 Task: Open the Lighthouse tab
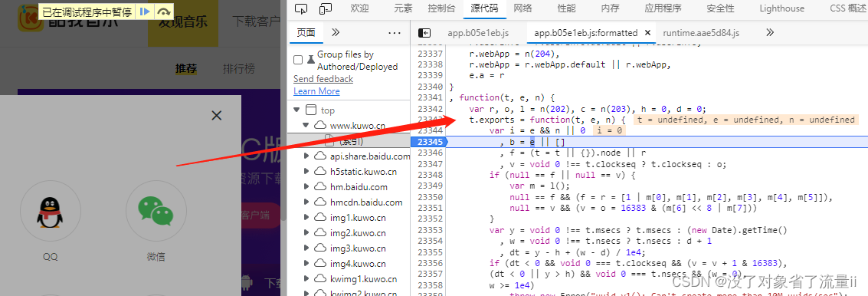click(x=781, y=8)
